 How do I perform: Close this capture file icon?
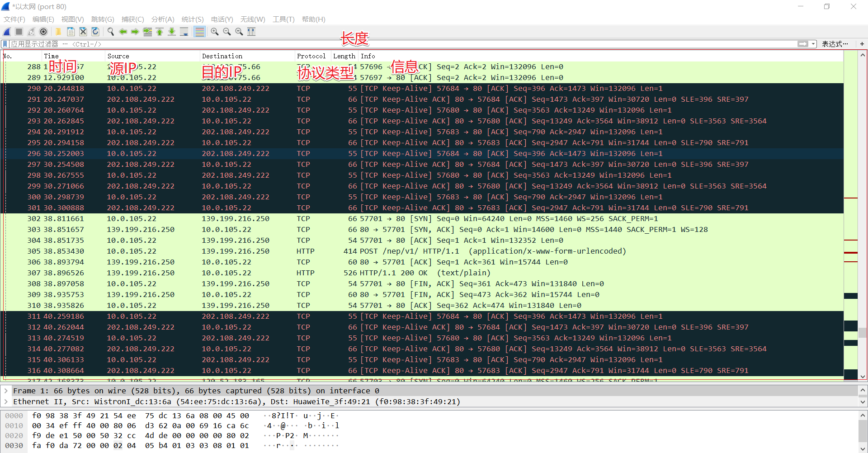click(83, 32)
